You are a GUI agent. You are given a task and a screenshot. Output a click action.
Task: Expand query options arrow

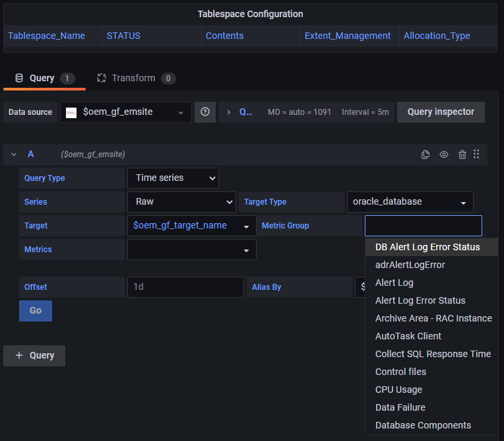[x=228, y=112]
